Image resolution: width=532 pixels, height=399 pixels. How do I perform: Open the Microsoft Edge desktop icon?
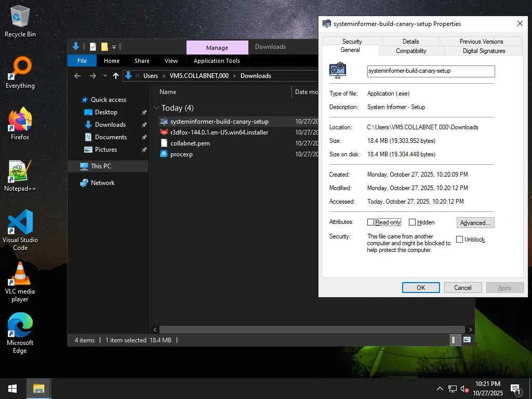coord(20,333)
